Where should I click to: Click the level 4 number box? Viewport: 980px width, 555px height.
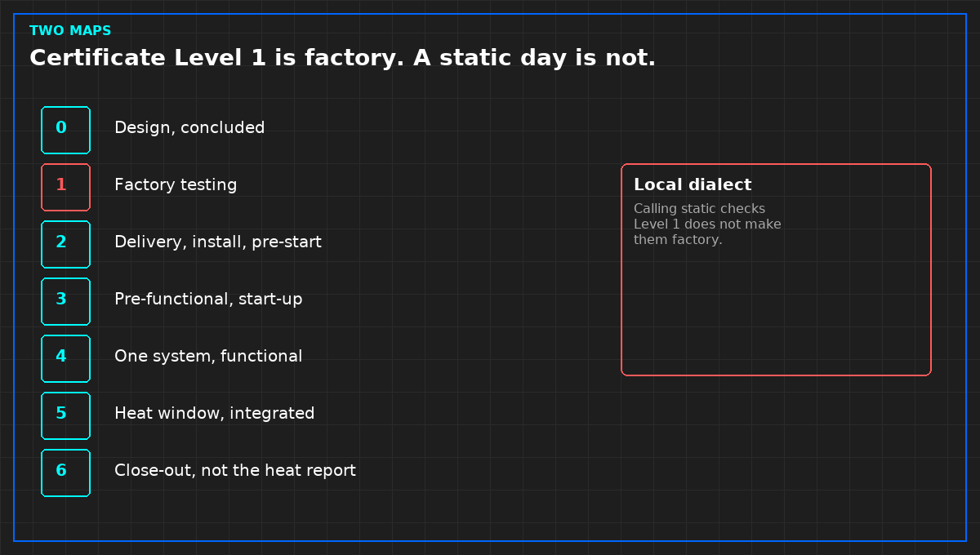[65, 358]
